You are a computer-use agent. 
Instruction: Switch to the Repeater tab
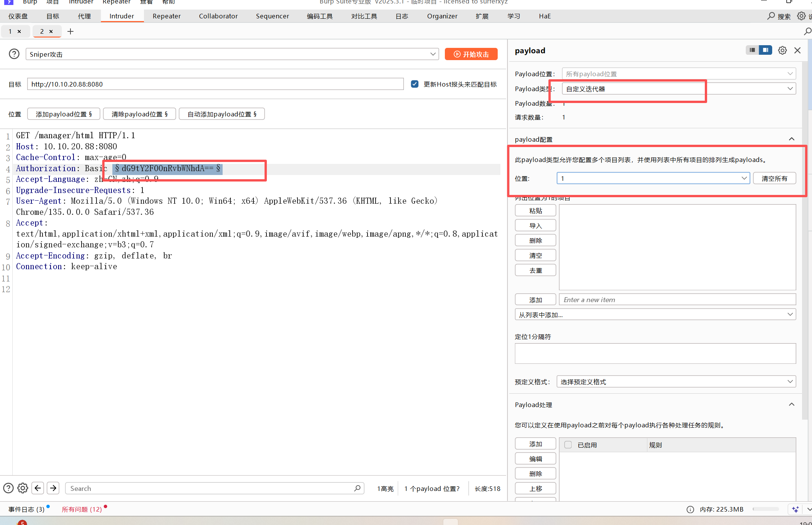click(x=167, y=16)
